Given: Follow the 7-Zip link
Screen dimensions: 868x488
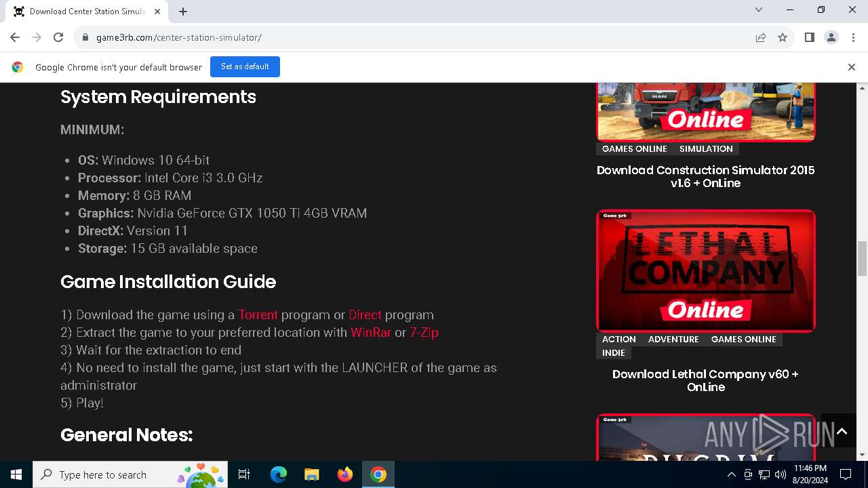Looking at the screenshot, I should (424, 332).
